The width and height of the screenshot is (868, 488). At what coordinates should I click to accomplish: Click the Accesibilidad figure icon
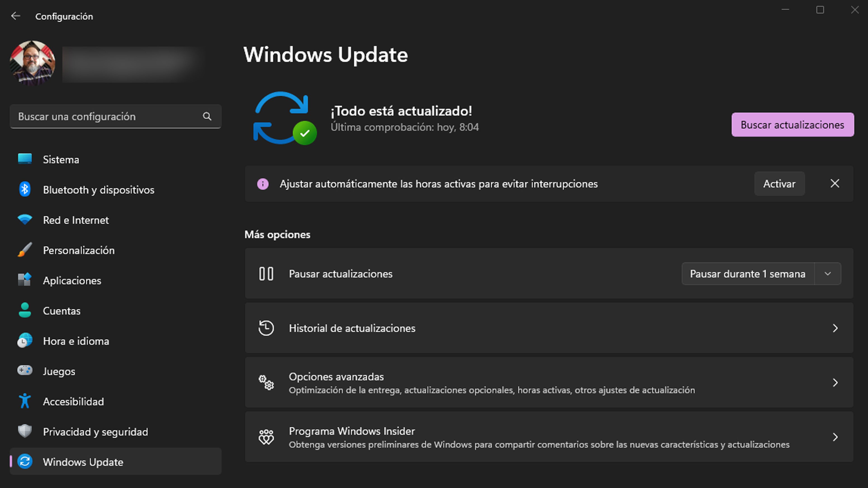pos(25,401)
